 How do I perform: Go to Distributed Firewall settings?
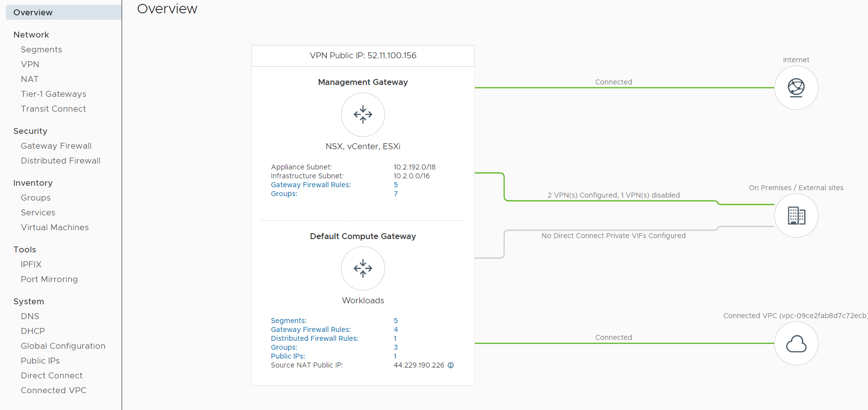click(60, 161)
